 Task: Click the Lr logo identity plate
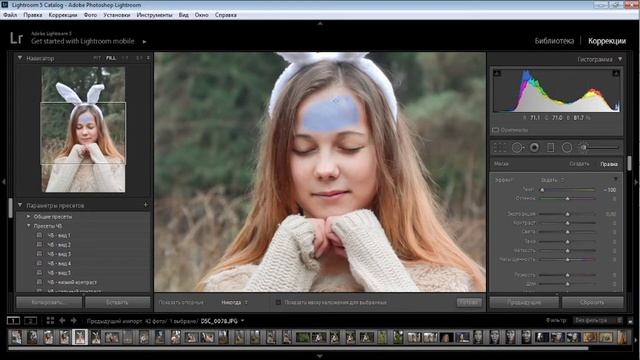coord(16,38)
